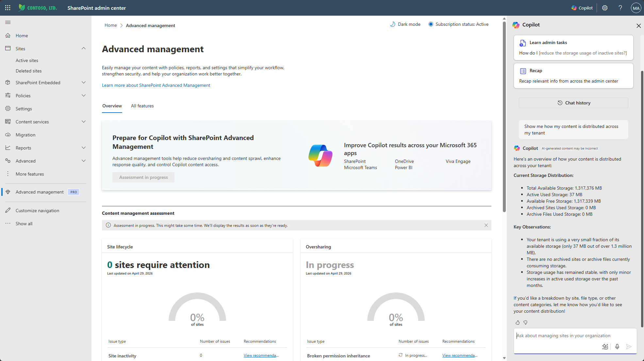Click the Advanced navigation icon

[8, 161]
